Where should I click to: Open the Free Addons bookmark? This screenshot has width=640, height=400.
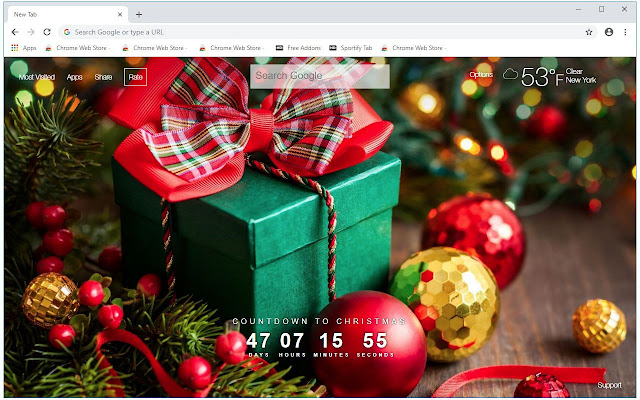[298, 48]
